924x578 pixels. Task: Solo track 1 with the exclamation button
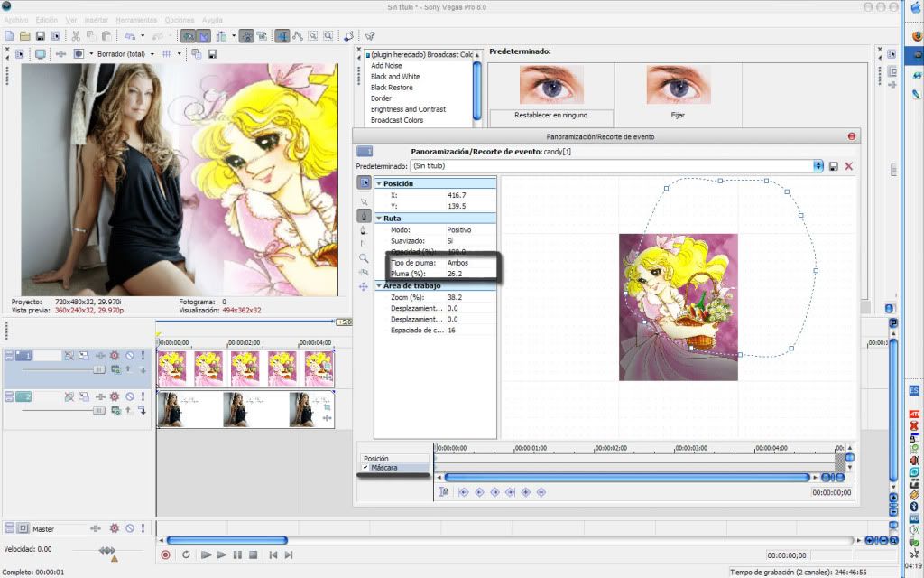(x=143, y=355)
